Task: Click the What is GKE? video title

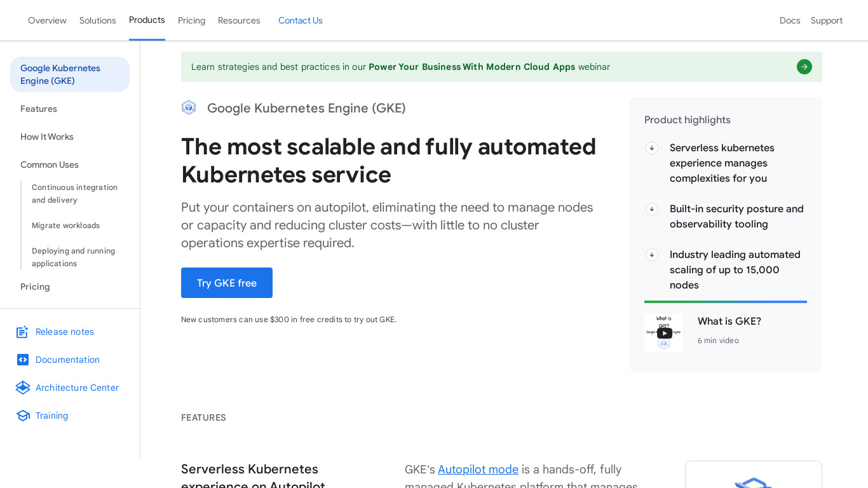Action: [729, 322]
